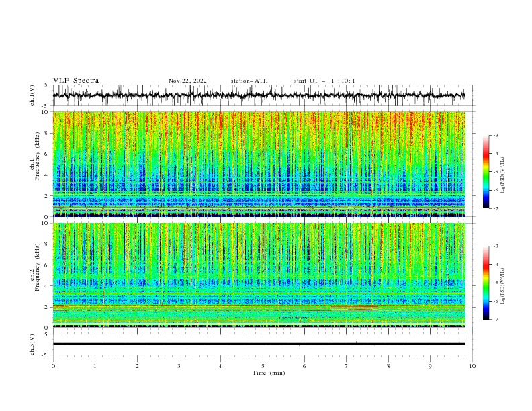Click the 'ch.3(V)' waveform axis label

[32, 345]
